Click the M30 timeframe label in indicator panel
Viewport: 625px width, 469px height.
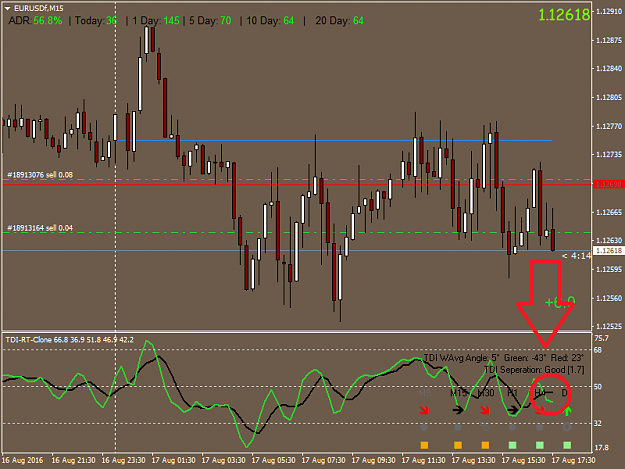485,393
